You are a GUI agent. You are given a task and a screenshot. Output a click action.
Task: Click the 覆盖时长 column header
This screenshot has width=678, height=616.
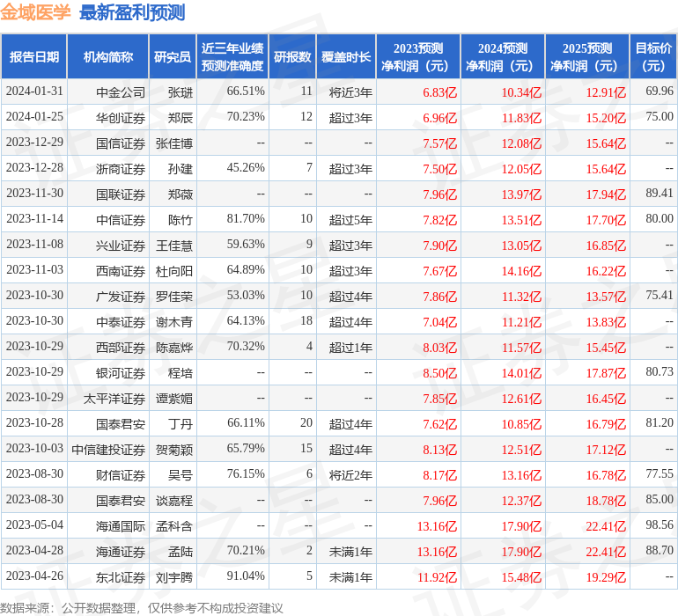pyautogui.click(x=346, y=56)
